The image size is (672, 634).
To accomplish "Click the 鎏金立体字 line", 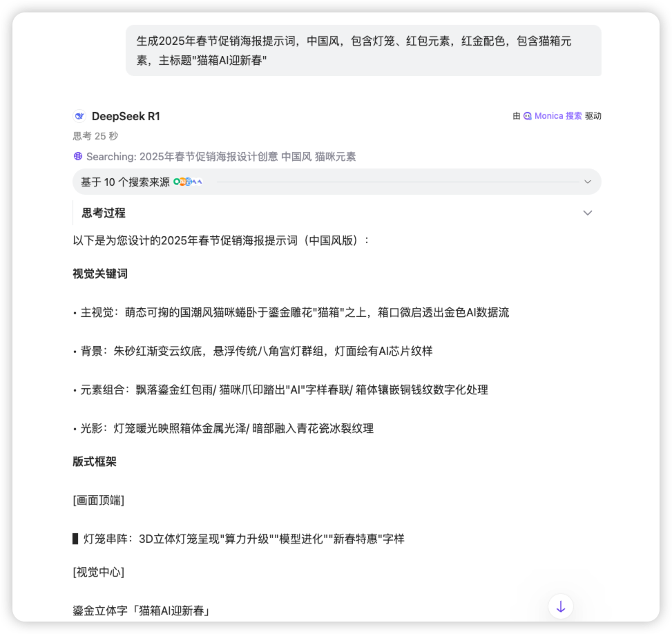I will (142, 611).
